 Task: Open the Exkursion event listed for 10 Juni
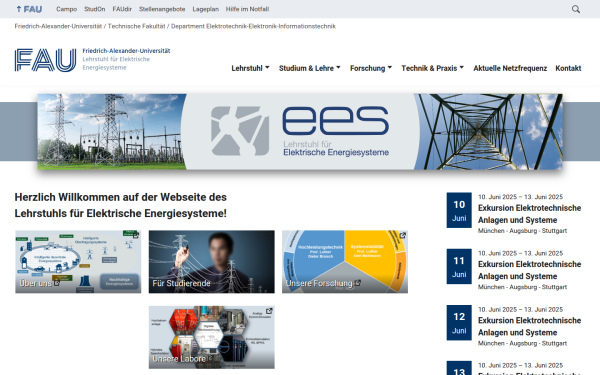tap(529, 214)
